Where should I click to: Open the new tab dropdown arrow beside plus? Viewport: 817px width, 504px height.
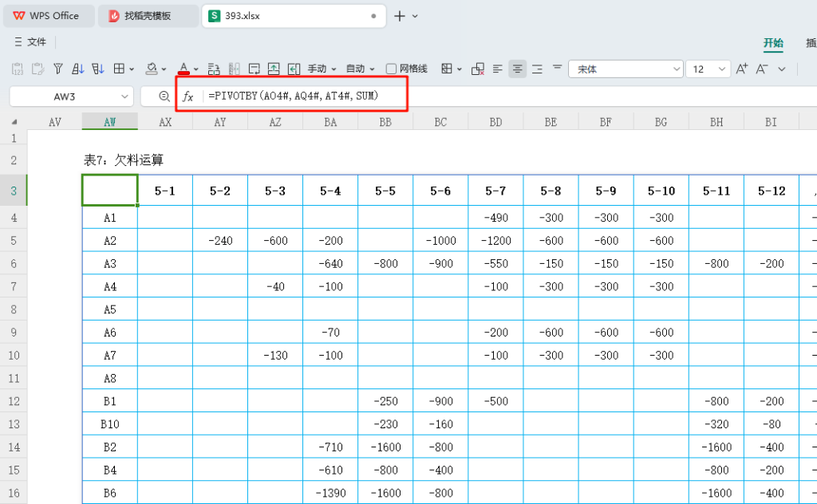[x=415, y=16]
